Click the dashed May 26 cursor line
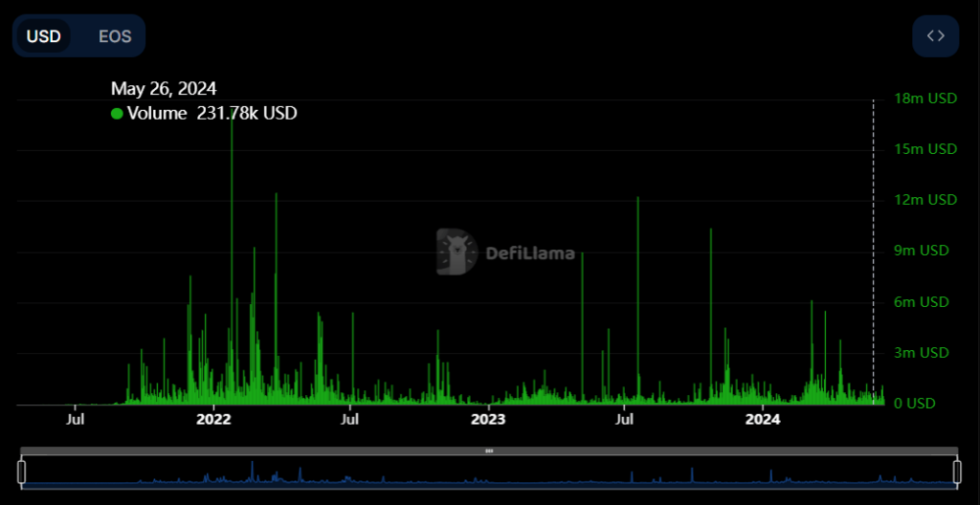The image size is (980, 505). 873,252
